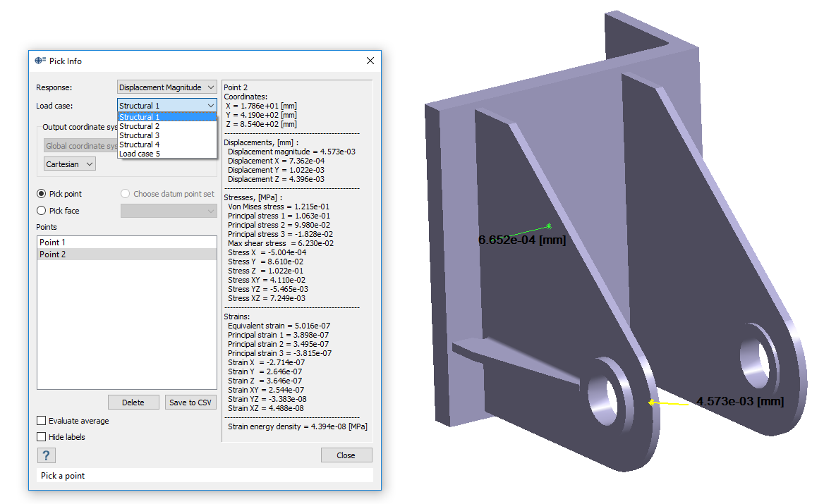Click the Pick Info dialog title icon

[40, 61]
